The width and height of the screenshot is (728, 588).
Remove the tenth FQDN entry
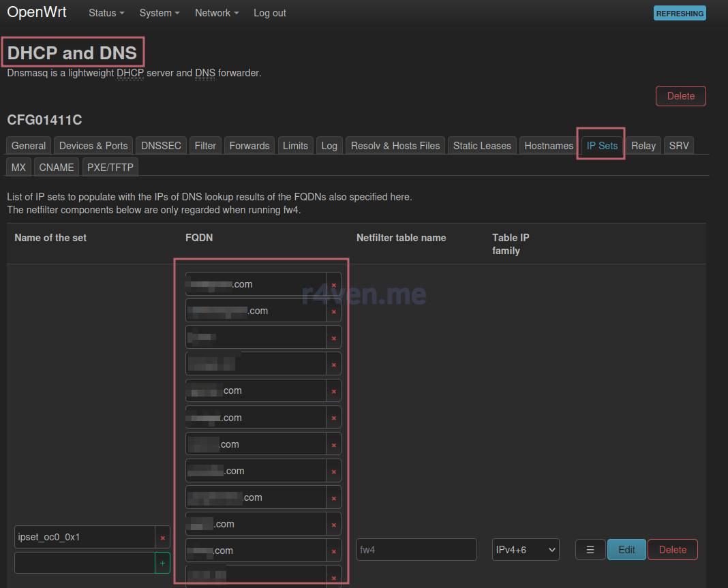pyautogui.click(x=333, y=525)
